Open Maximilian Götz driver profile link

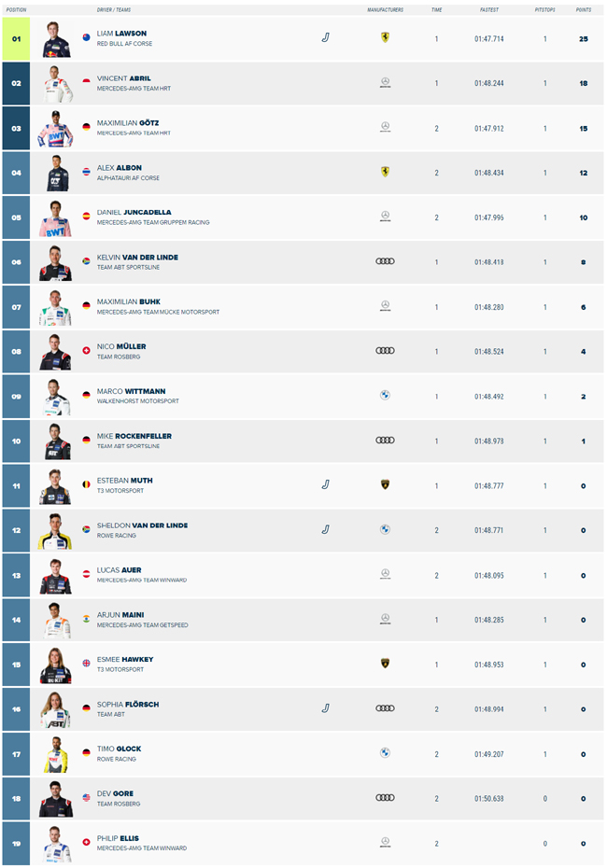tap(128, 123)
